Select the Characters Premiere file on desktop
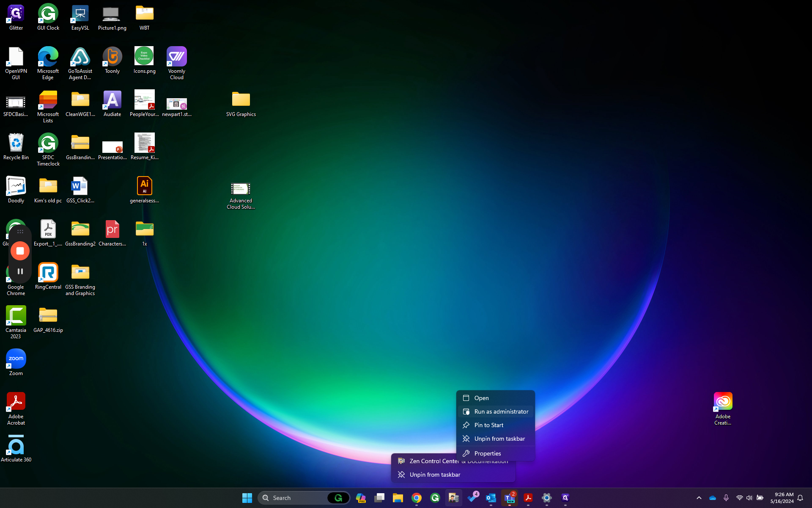The image size is (812, 508). click(112, 233)
